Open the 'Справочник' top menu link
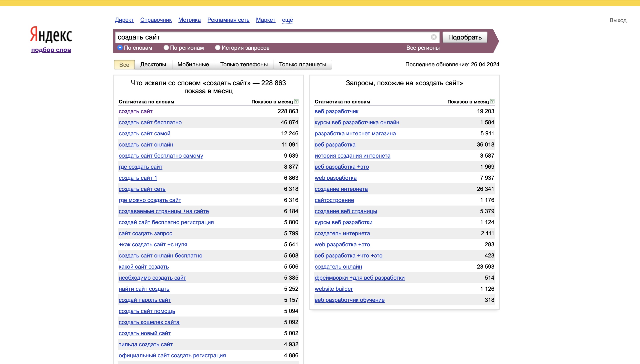This screenshot has height=364, width=640. pyautogui.click(x=156, y=20)
